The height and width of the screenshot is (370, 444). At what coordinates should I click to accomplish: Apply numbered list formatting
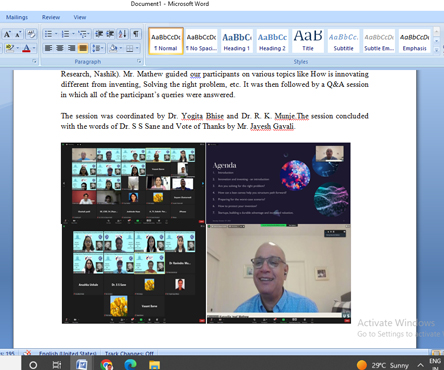click(65, 34)
